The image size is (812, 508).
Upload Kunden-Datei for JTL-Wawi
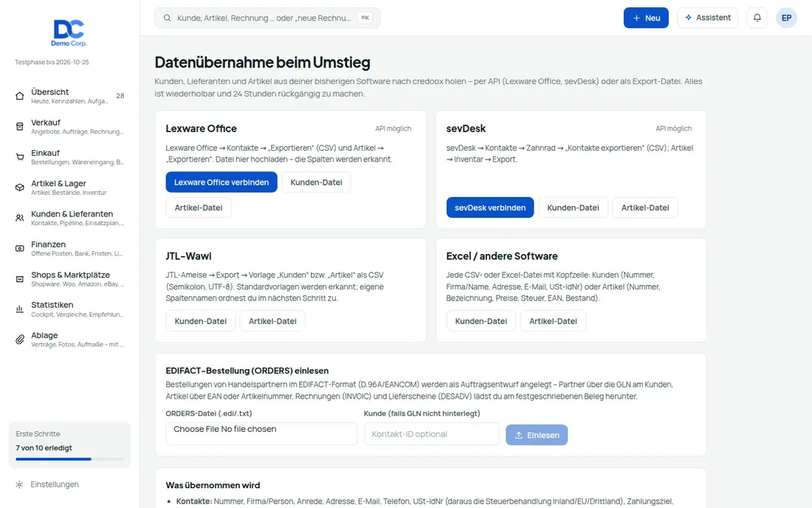pyautogui.click(x=200, y=321)
